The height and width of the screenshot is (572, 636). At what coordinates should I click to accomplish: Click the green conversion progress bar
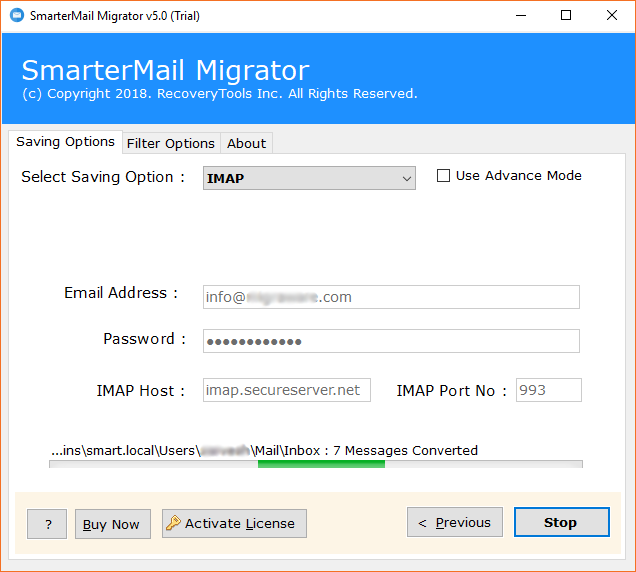pyautogui.click(x=316, y=464)
